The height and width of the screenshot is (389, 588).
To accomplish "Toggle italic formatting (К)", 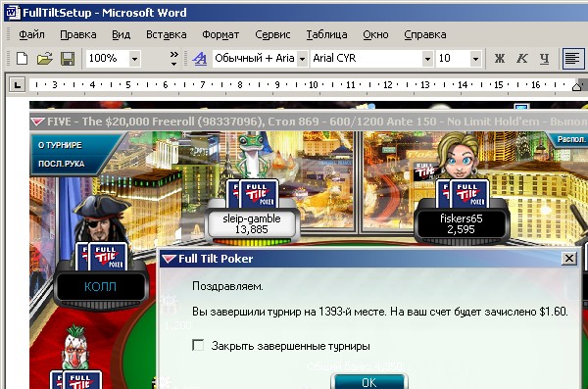I will coord(521,59).
